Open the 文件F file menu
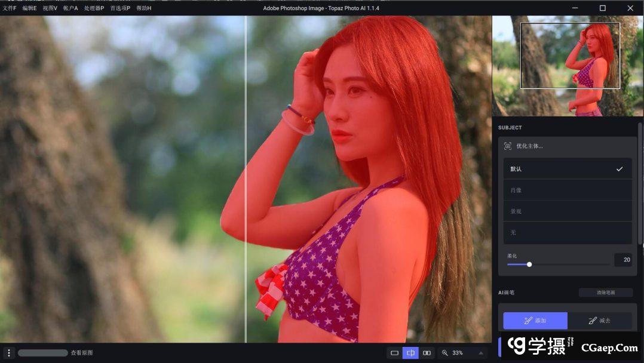The image size is (644, 363). (10, 8)
